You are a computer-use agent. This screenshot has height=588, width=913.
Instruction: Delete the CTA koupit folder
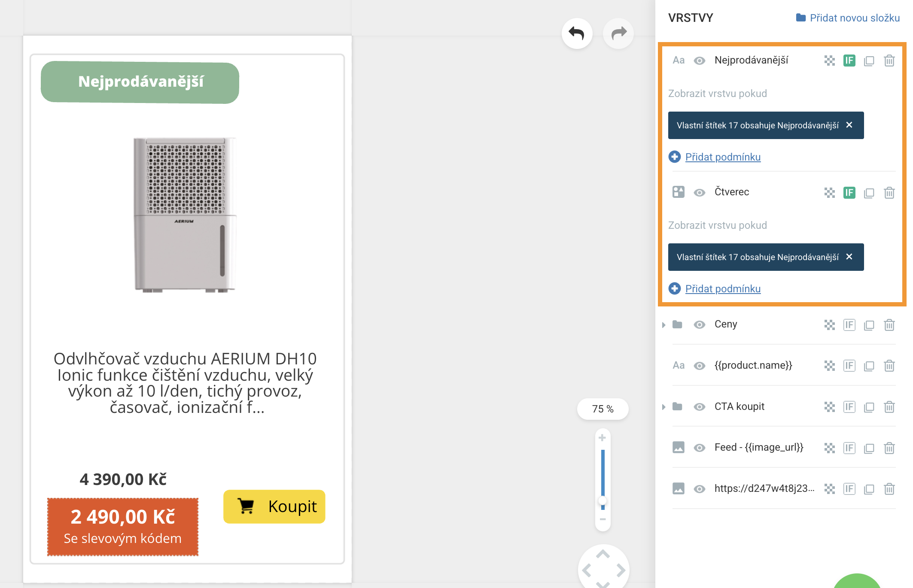(x=889, y=407)
